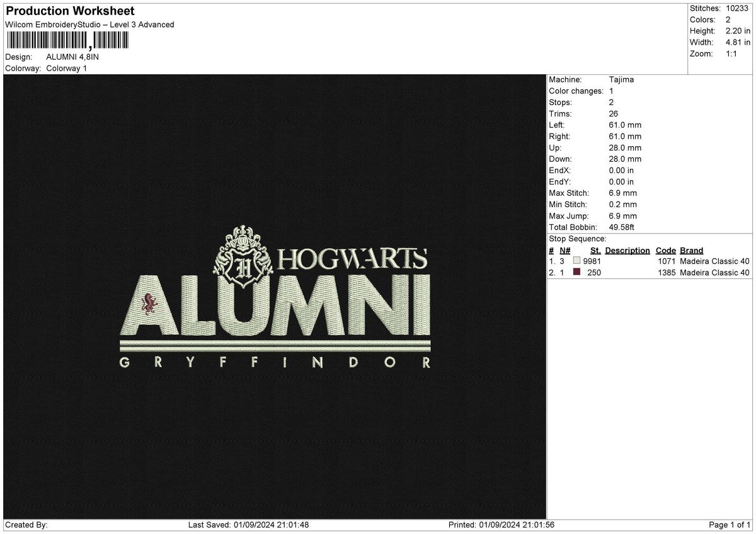Click Madeira Classic 40 in the 1071 row
The height and width of the screenshot is (534, 756).
coord(715,261)
